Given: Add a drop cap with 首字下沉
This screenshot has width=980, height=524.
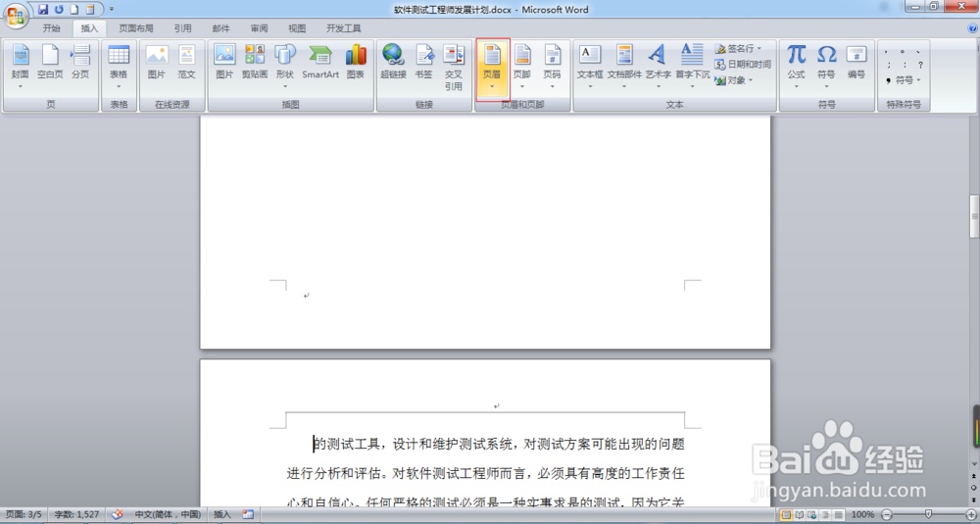Looking at the screenshot, I should tap(692, 67).
